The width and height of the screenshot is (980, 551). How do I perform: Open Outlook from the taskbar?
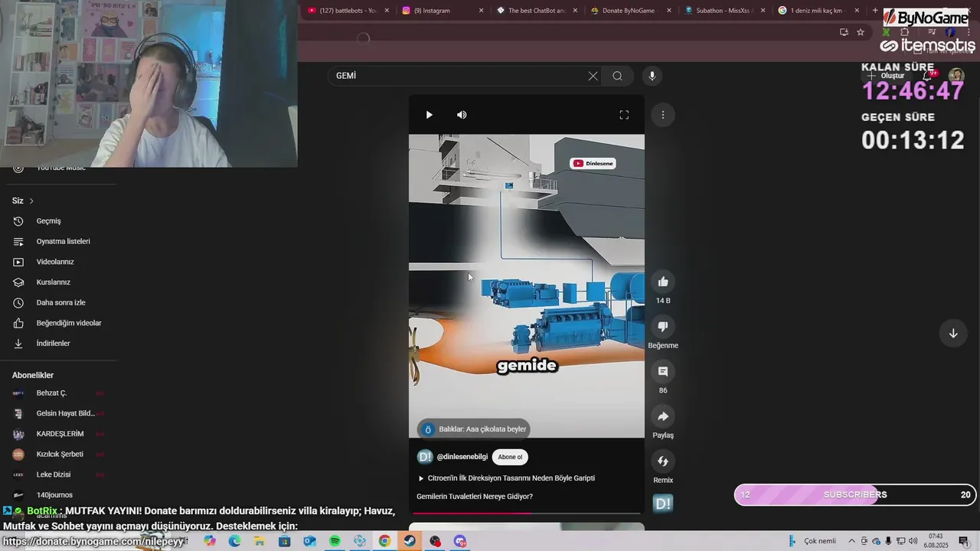point(309,541)
